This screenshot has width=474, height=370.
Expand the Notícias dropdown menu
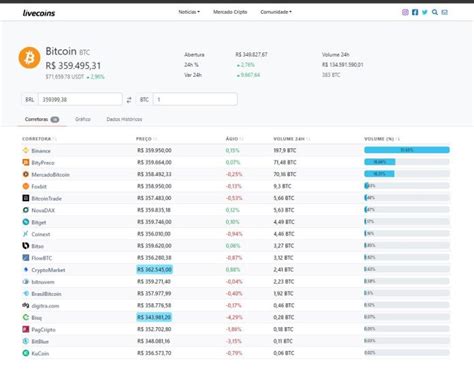pos(189,12)
